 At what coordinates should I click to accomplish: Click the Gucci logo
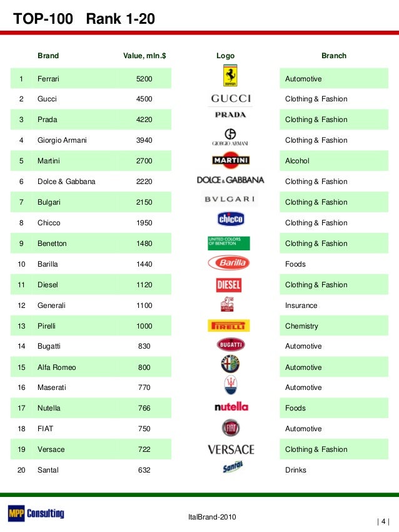[230, 99]
